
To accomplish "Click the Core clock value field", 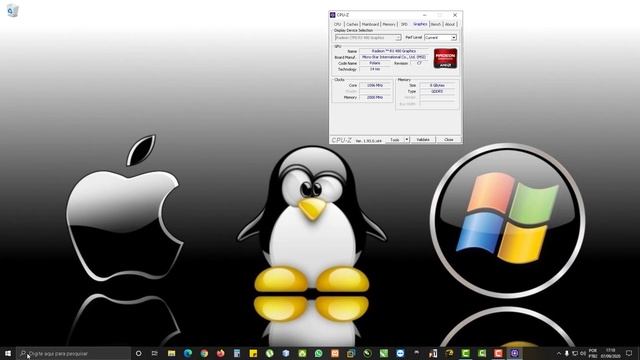I will (375, 85).
